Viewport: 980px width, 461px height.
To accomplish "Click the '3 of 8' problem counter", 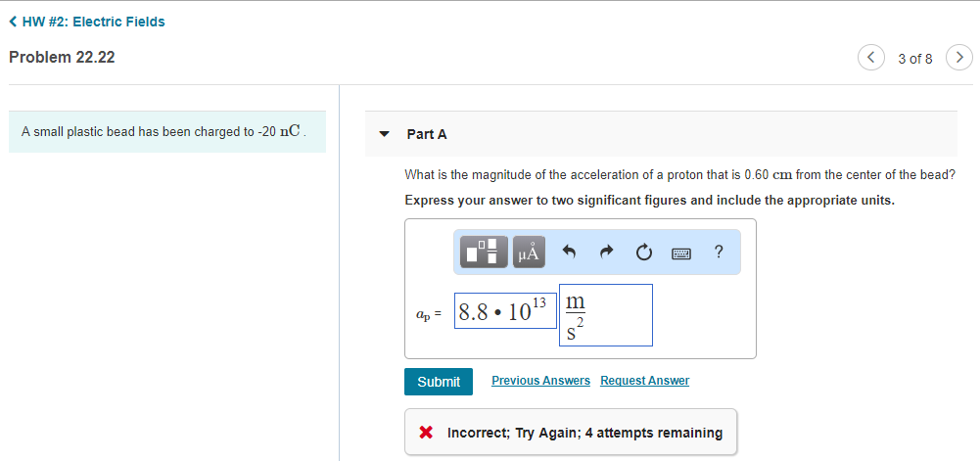I will coord(914,58).
